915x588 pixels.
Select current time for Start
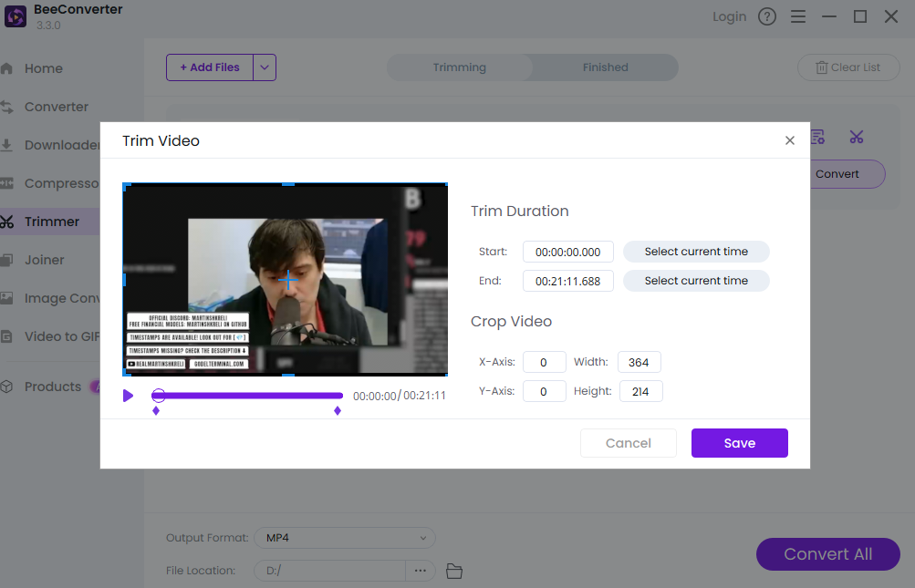696,252
